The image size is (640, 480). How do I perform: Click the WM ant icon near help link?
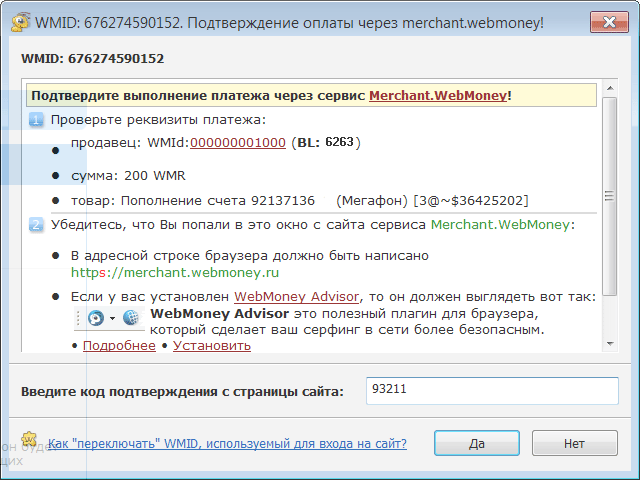click(29, 439)
